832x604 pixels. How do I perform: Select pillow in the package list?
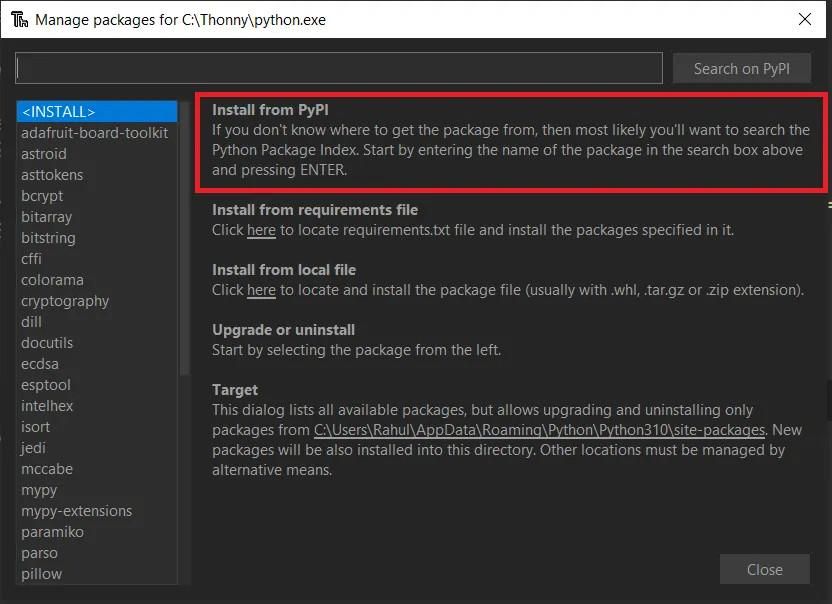tap(41, 574)
